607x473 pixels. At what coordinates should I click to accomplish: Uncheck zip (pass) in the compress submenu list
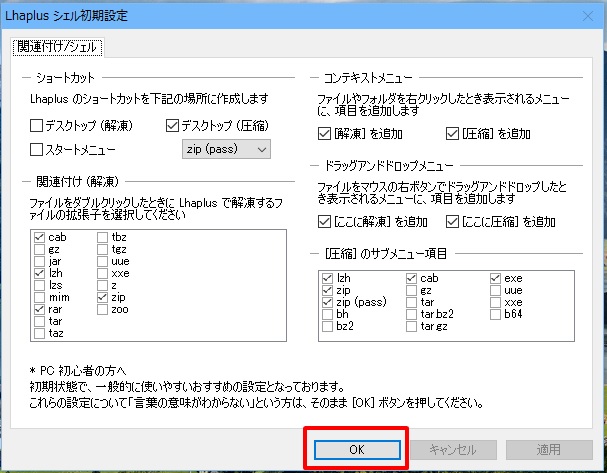coord(328,302)
